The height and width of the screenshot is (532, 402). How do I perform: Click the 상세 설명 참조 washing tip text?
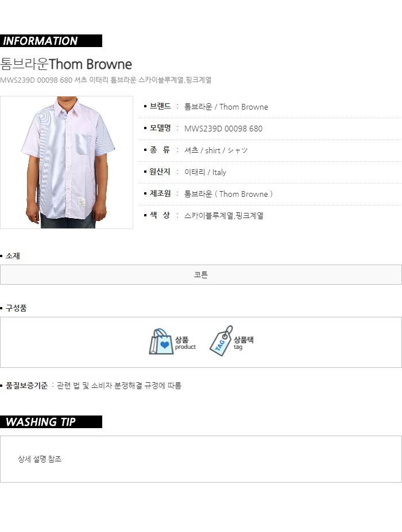point(40,459)
